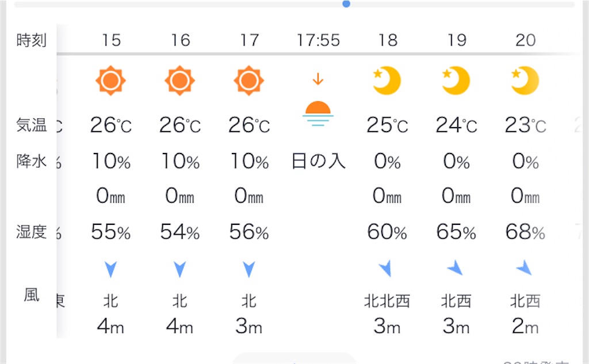Click the moon icon for 19 o'clock
This screenshot has width=589, height=364.
pyautogui.click(x=456, y=81)
